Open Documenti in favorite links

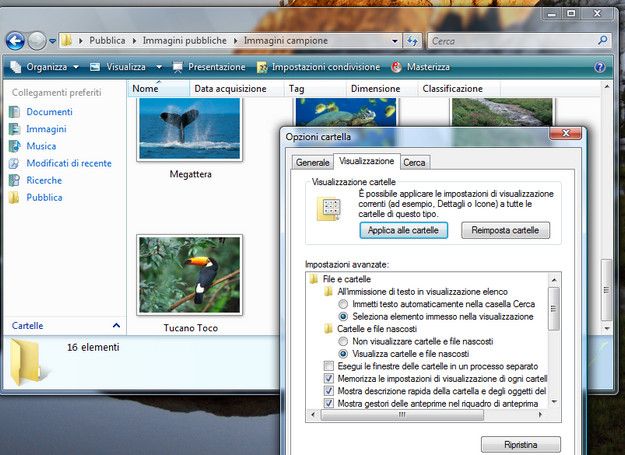click(49, 112)
